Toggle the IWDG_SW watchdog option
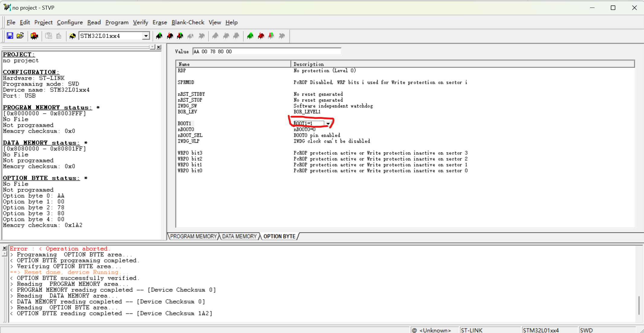 333,106
